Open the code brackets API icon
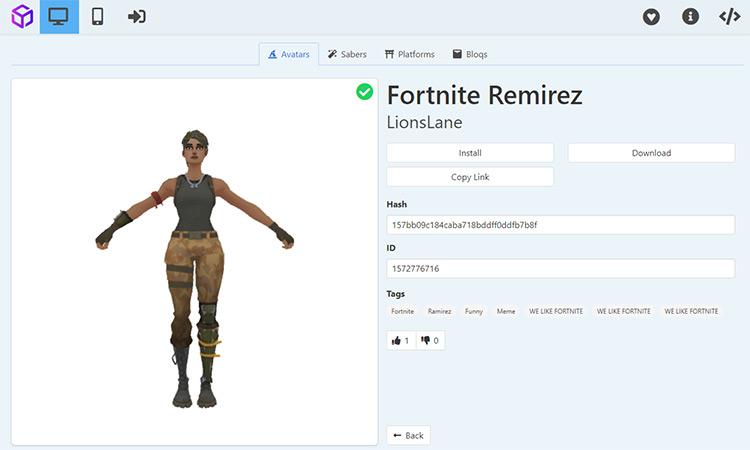750x450 pixels. (x=729, y=17)
